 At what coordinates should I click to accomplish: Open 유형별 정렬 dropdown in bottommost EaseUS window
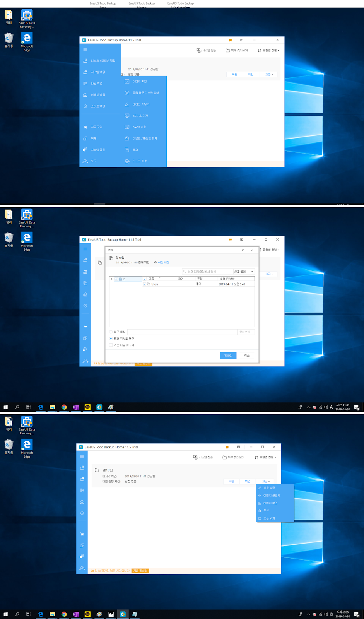(x=265, y=457)
